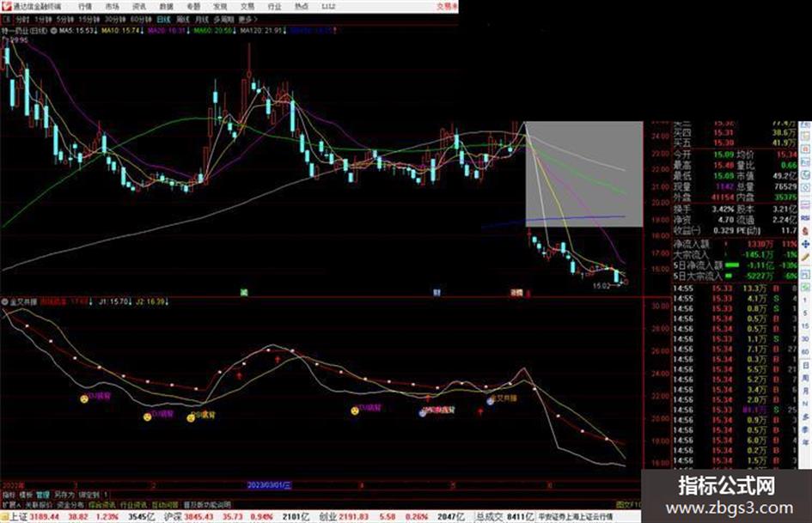Click the J1: 15.70 indicator value
Screen dimensions: 812x523
click(x=113, y=302)
